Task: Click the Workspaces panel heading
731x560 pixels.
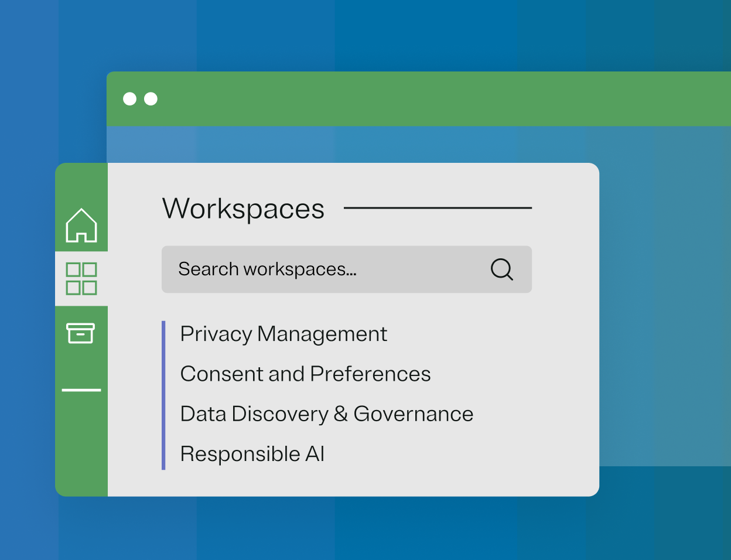Action: point(243,209)
